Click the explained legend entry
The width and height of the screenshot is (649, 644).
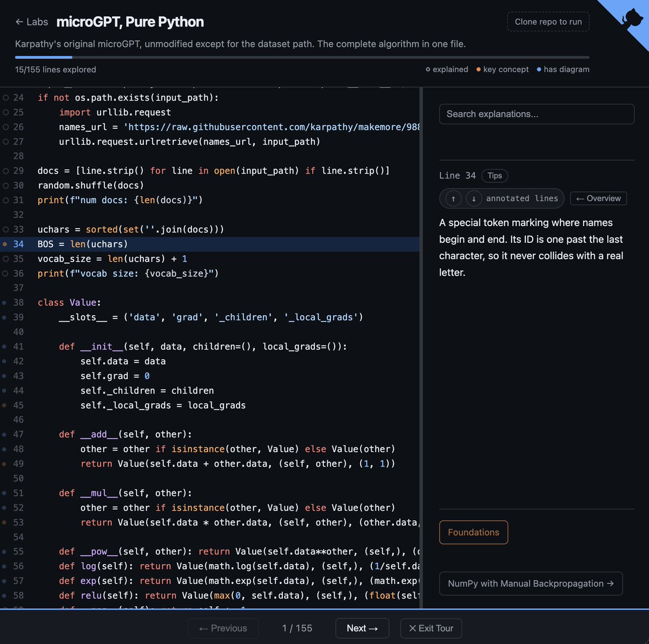(x=447, y=69)
